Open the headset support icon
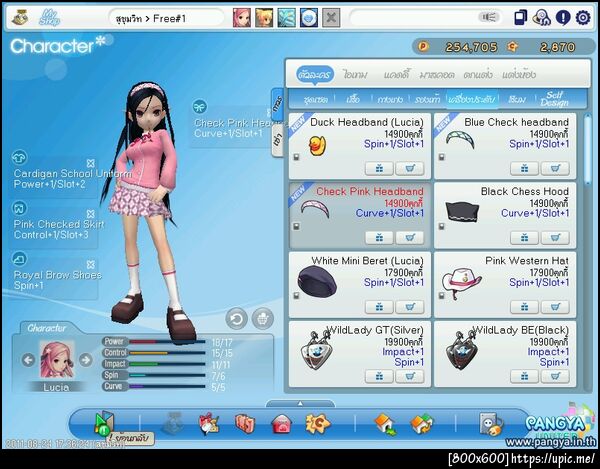Image resolution: width=600 pixels, height=469 pixels. (x=542, y=18)
